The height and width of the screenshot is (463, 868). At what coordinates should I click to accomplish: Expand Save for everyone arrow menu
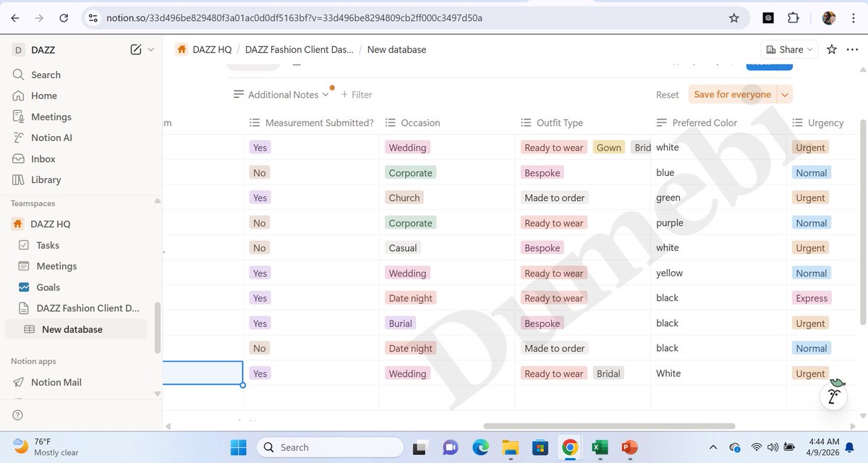786,95
